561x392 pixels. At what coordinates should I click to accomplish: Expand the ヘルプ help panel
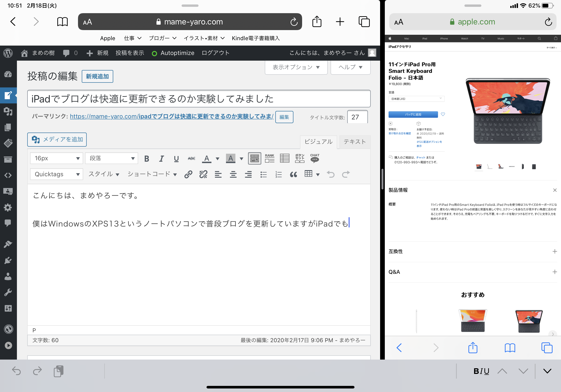coord(350,67)
